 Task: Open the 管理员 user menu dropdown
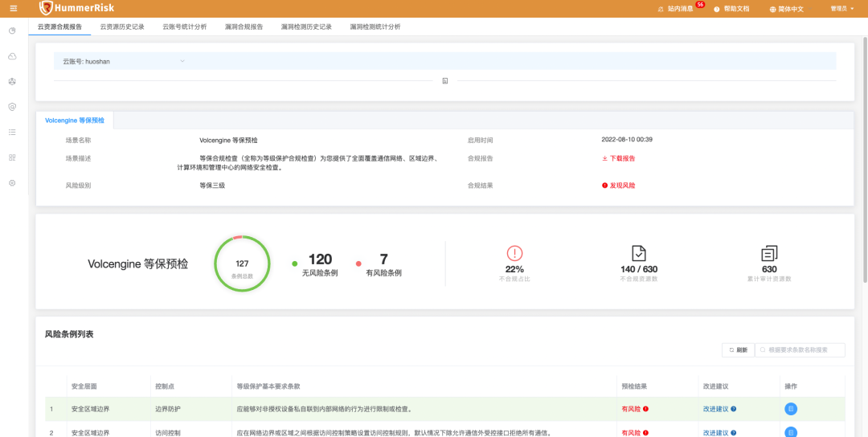coord(841,9)
